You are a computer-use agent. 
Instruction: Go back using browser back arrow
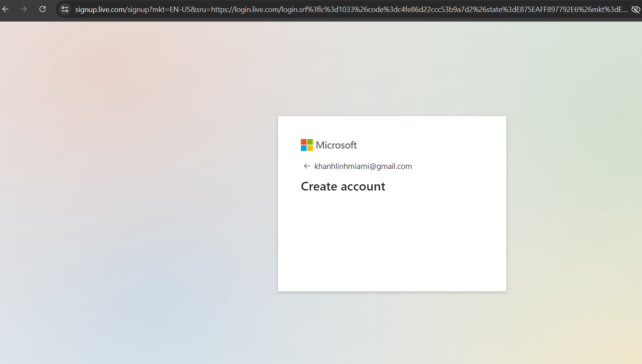pyautogui.click(x=5, y=9)
